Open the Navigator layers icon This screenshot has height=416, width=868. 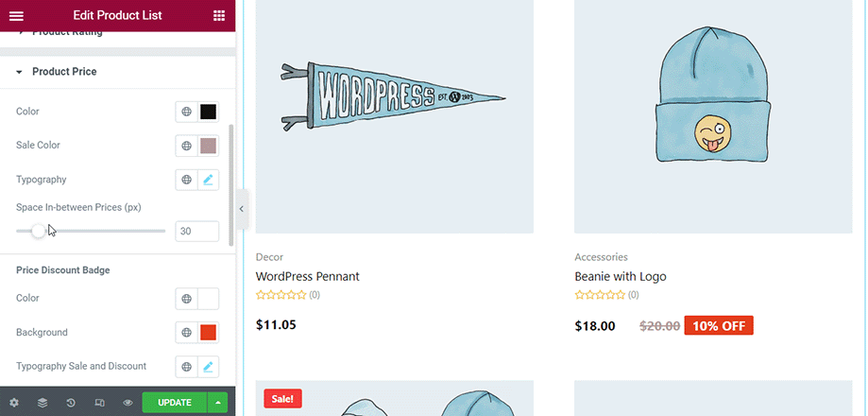click(43, 403)
